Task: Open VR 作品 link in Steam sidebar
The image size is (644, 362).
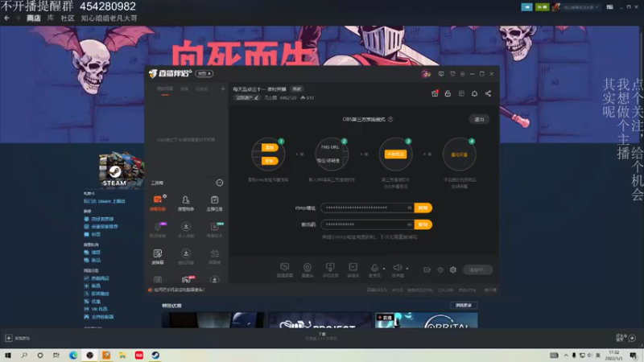Action: point(99,309)
